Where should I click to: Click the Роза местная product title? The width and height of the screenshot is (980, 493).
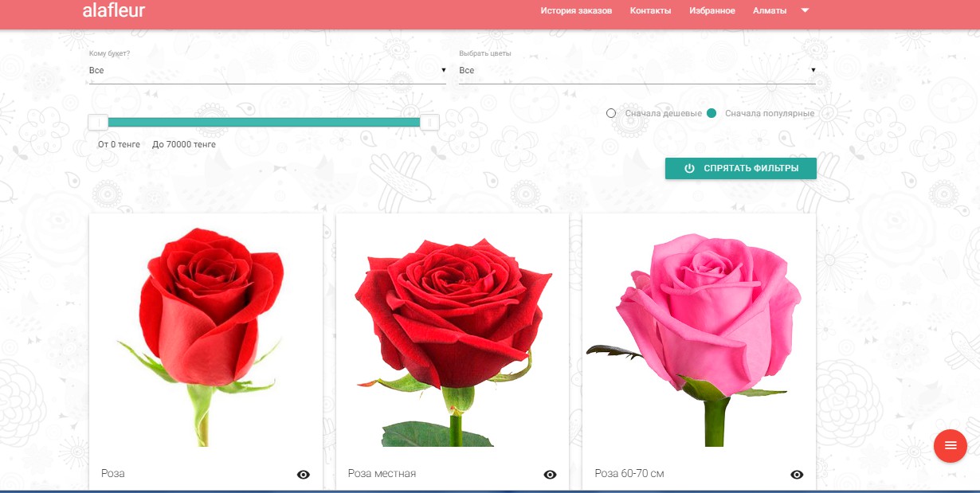click(382, 474)
